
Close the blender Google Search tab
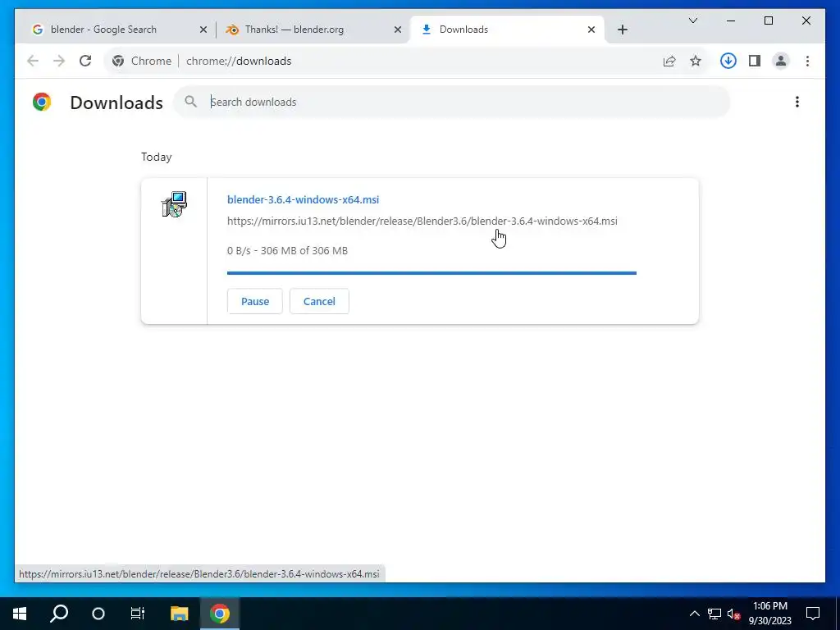(203, 30)
